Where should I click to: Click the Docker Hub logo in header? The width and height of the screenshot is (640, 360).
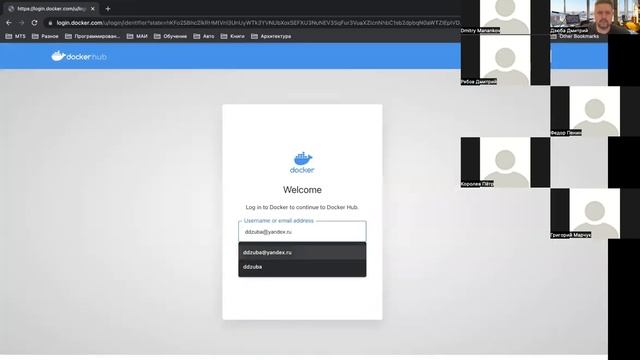pos(79,56)
